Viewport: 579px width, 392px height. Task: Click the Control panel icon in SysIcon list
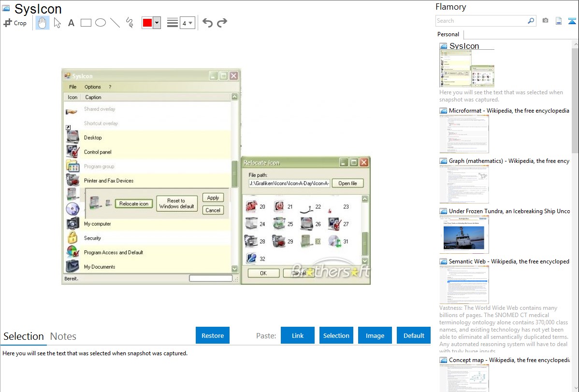(73, 151)
